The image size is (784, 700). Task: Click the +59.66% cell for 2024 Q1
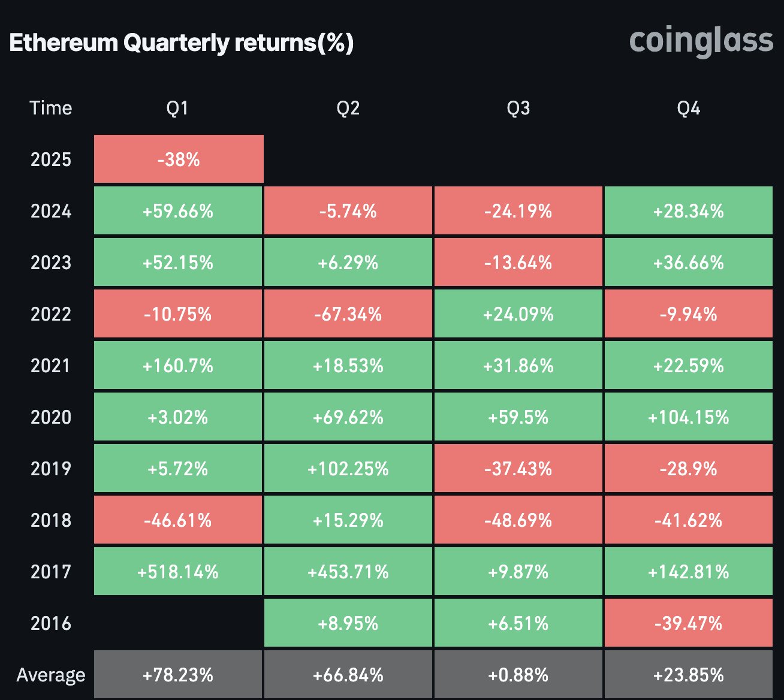[x=178, y=211]
